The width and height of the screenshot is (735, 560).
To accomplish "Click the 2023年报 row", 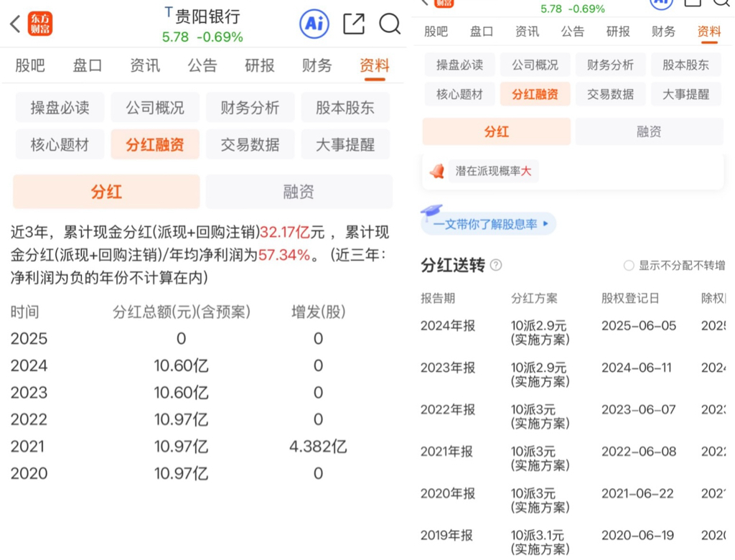I will (x=573, y=374).
